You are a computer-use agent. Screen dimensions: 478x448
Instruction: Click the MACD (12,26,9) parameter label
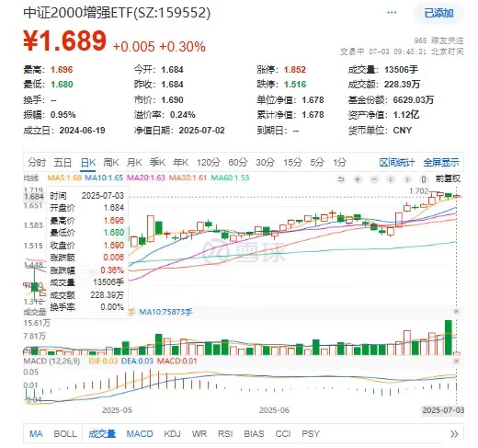point(51,362)
